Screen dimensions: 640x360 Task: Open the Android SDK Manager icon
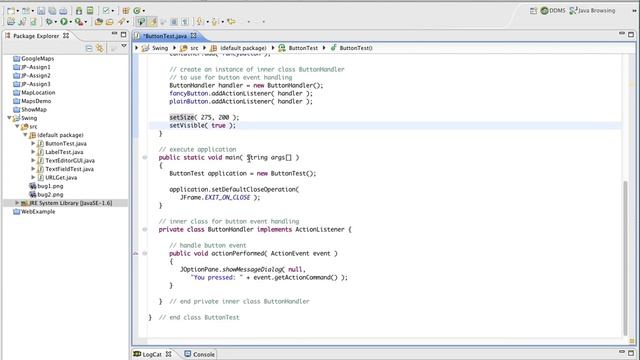point(79,11)
